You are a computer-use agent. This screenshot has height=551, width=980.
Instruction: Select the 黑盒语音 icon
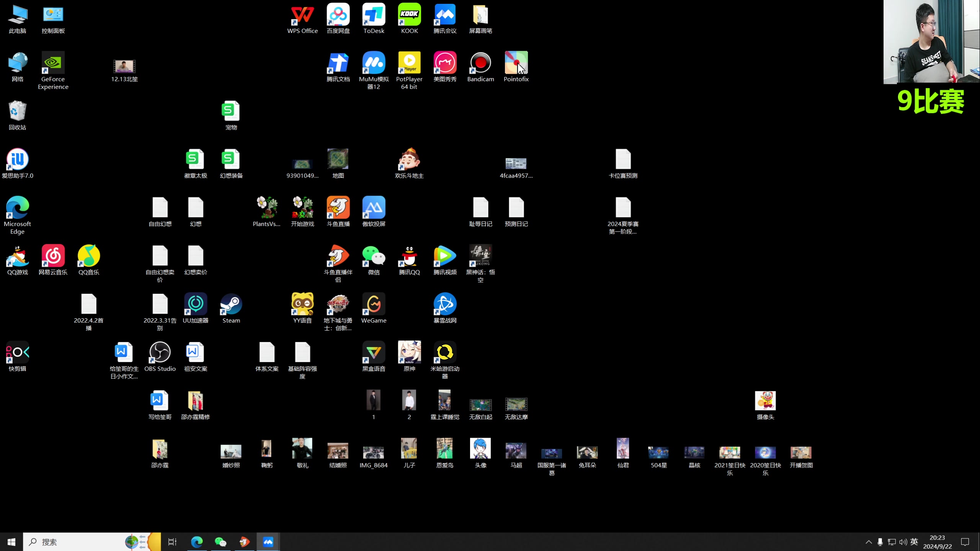click(374, 357)
